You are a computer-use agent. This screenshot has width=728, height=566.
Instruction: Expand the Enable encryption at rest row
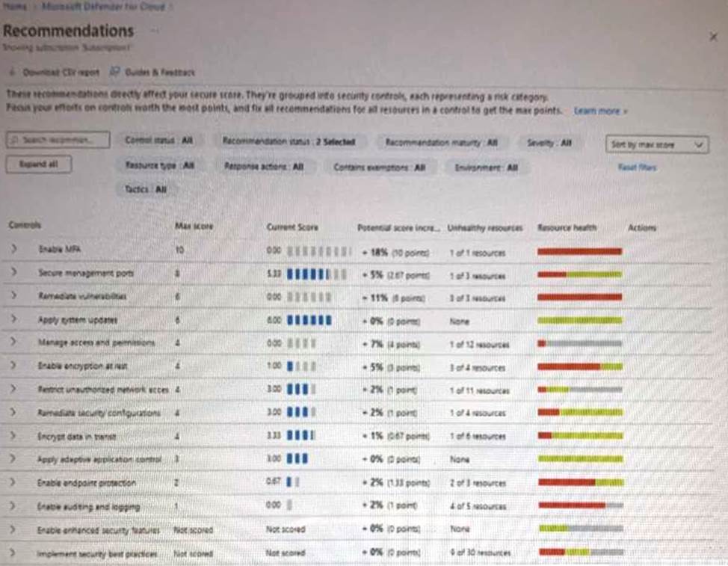tap(14, 367)
